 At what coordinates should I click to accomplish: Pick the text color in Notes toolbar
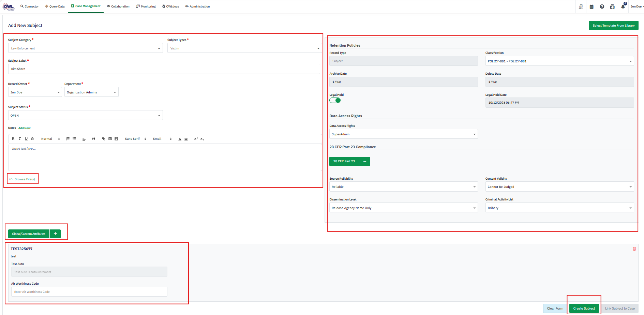click(180, 139)
